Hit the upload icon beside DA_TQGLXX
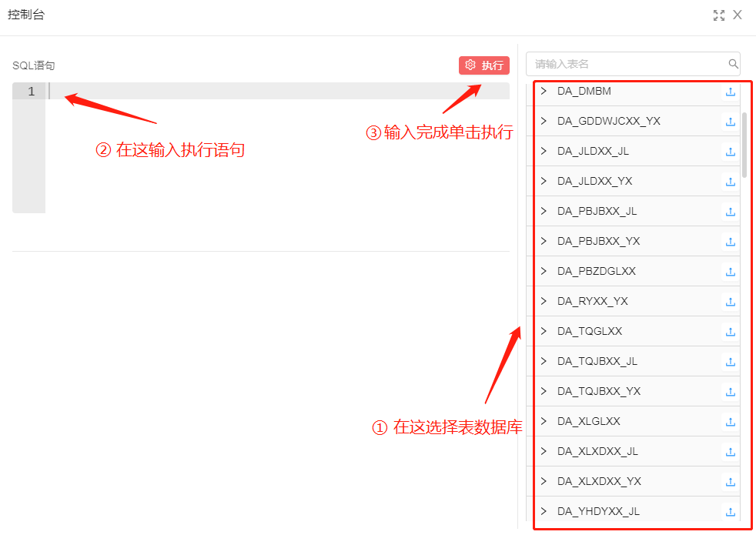Screen dimensions: 756x535 coord(730,332)
